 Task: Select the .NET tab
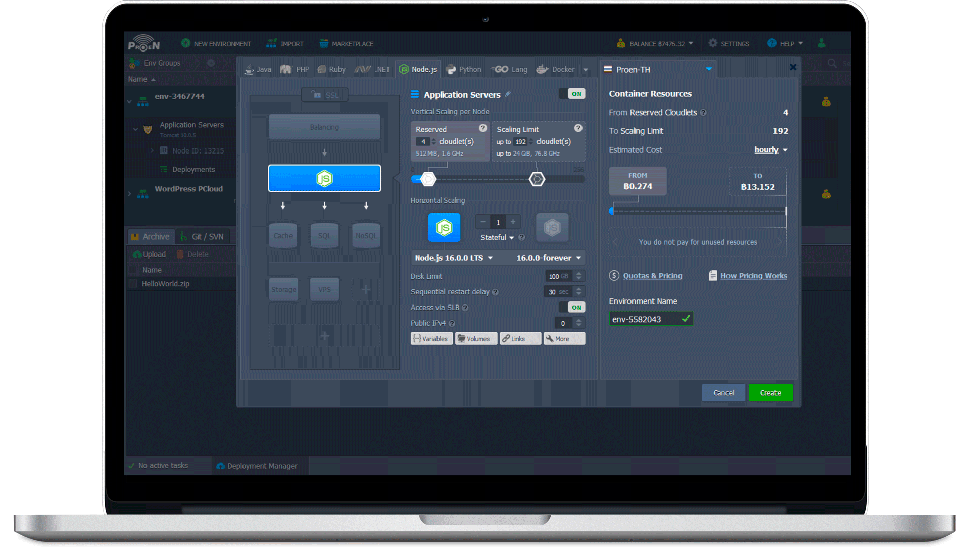click(x=372, y=69)
